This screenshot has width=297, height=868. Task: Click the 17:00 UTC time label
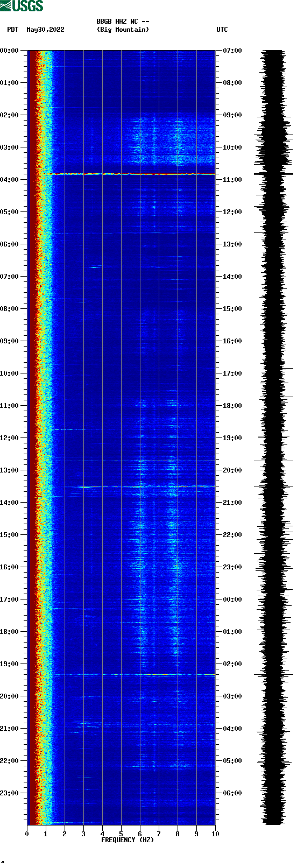click(232, 373)
